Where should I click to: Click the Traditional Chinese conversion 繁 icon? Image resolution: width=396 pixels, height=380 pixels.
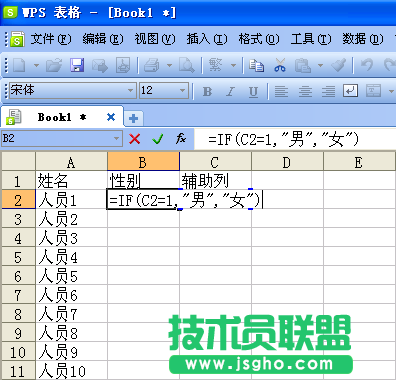tap(216, 65)
